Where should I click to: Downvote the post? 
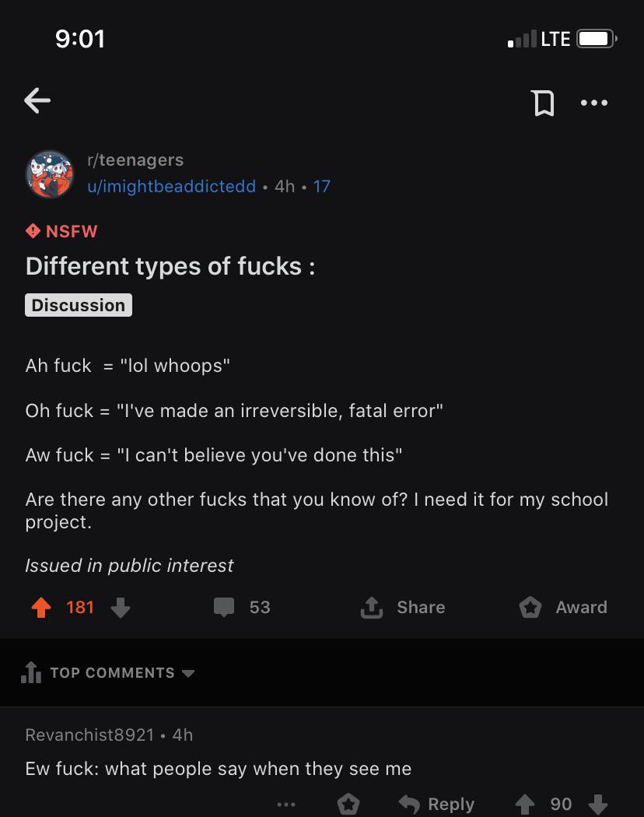point(120,607)
